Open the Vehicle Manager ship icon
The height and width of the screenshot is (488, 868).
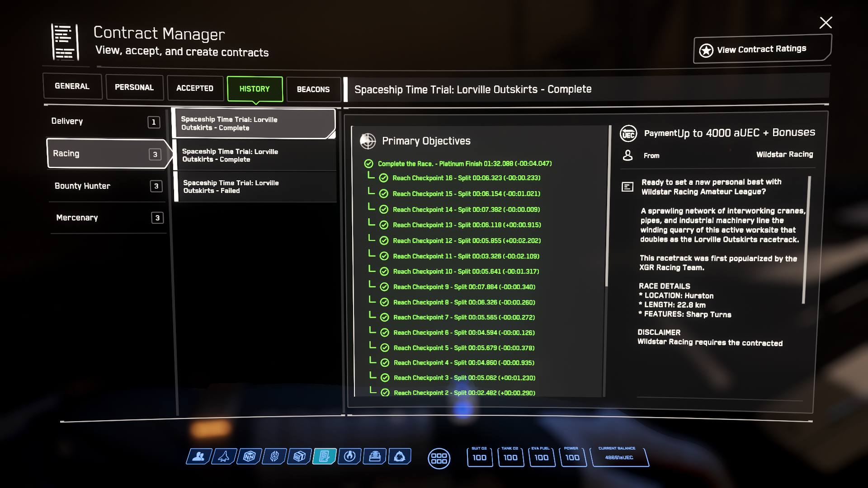223,457
